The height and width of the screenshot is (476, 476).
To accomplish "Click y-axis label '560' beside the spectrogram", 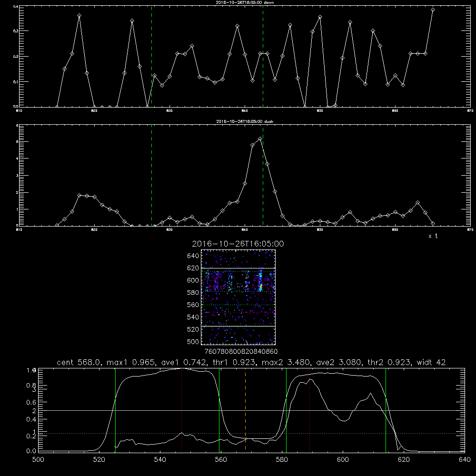I will point(193,305).
